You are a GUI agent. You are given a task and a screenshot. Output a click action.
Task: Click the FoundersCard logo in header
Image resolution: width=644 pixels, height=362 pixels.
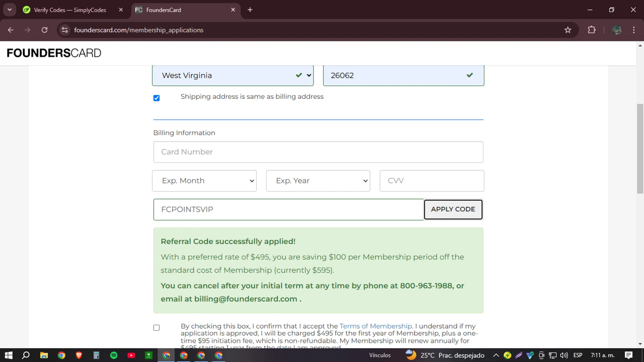54,53
